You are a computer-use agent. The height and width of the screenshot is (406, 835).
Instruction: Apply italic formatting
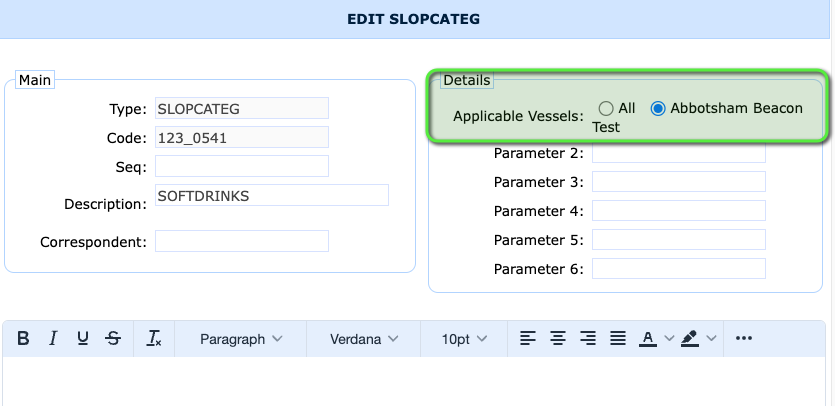click(x=54, y=339)
